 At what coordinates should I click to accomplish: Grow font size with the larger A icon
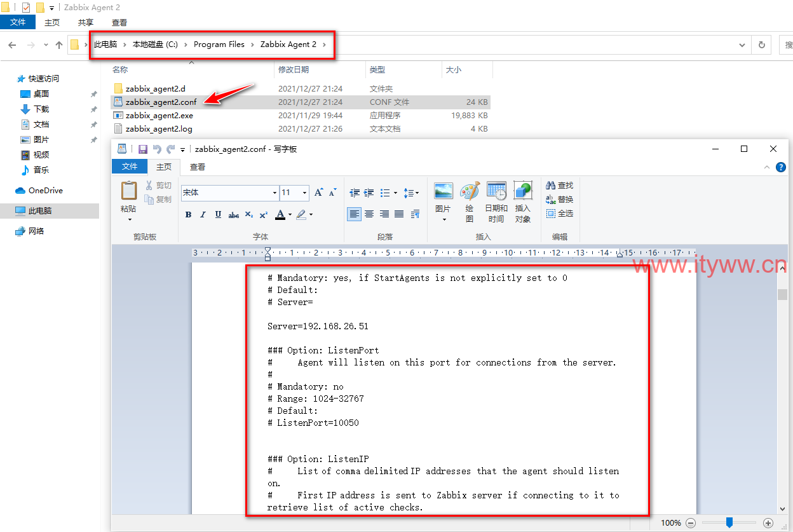tap(318, 193)
